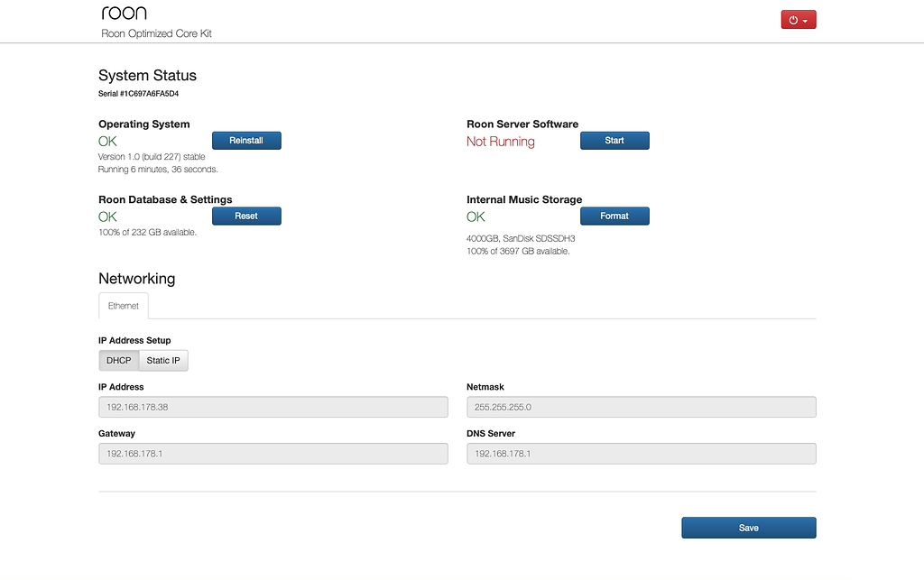Click the Operating System OK status
Screen dimensions: 924x580
[x=107, y=141]
